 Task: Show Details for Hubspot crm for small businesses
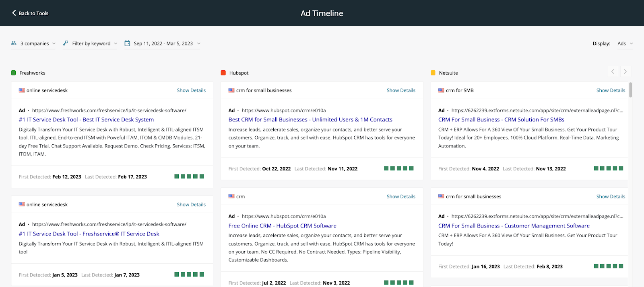click(401, 90)
